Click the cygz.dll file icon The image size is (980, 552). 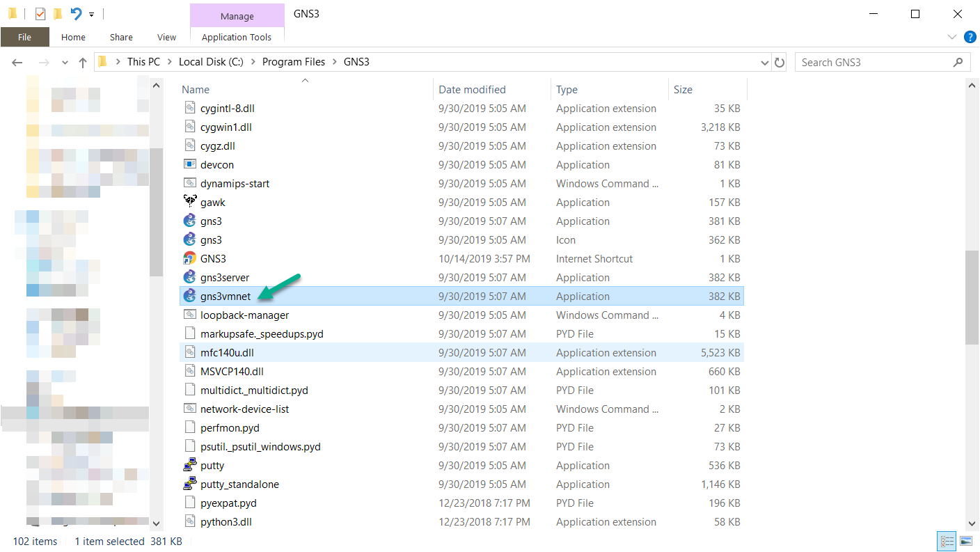tap(190, 145)
